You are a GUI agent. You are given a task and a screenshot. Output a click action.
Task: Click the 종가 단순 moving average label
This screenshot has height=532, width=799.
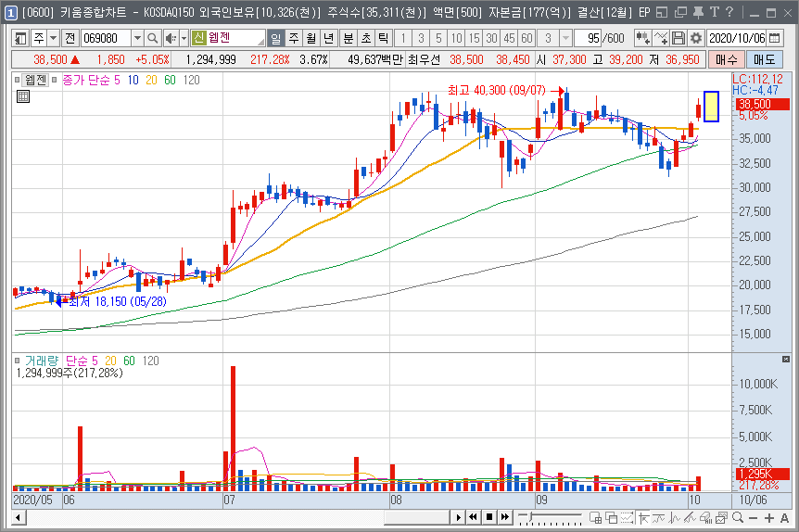point(85,80)
